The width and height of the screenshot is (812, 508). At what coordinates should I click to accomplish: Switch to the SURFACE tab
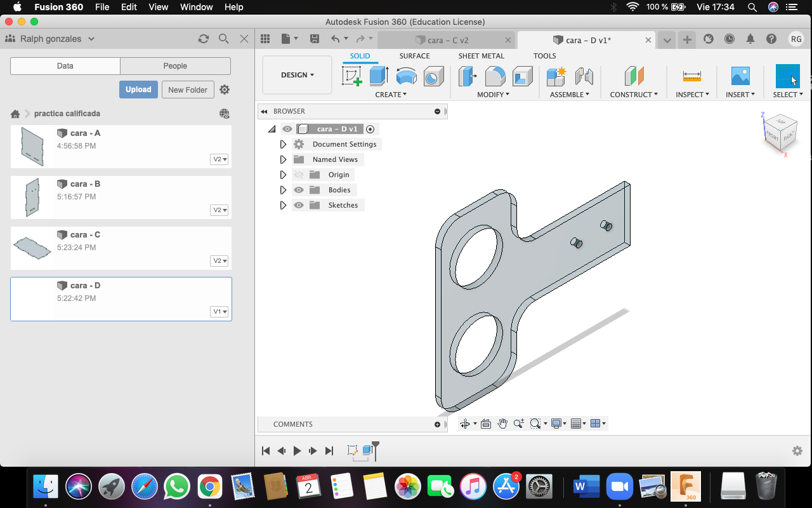(x=414, y=56)
